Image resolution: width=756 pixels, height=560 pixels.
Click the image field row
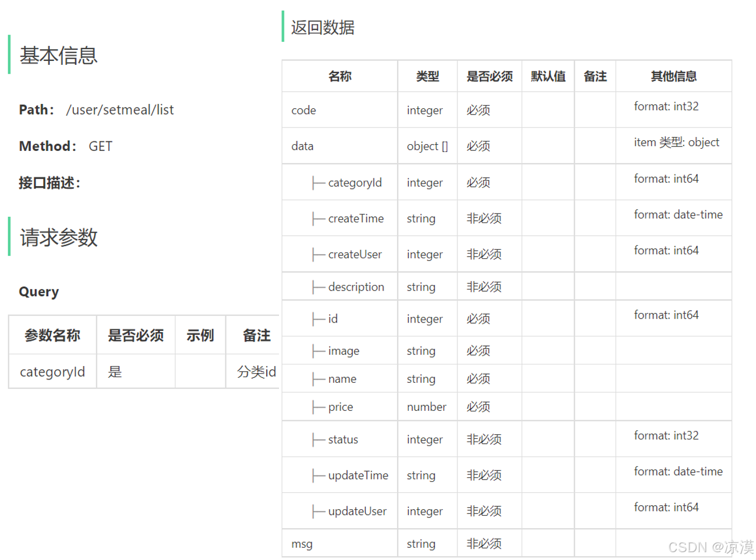(x=507, y=350)
